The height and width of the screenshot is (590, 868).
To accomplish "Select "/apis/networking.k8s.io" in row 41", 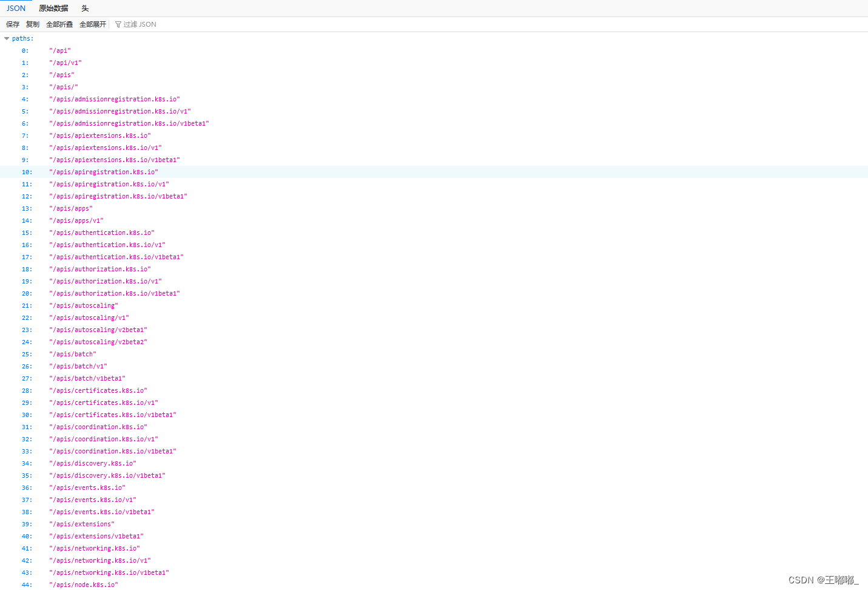I will (x=95, y=548).
